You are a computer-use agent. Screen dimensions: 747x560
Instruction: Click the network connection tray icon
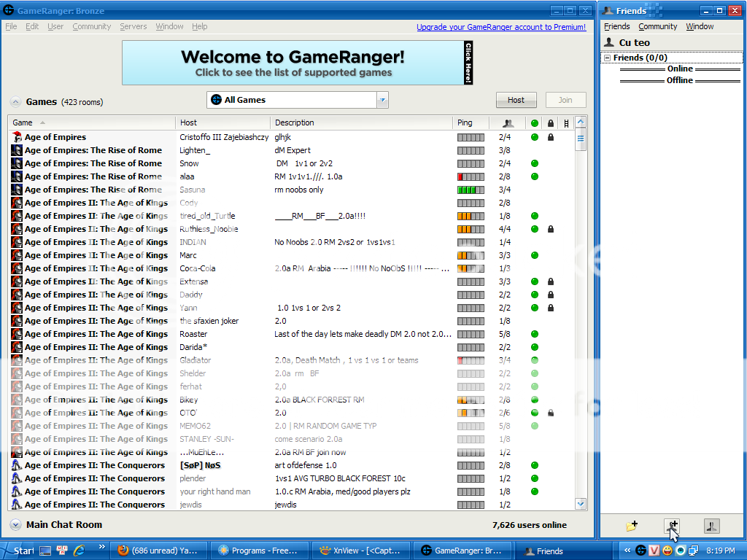coord(693,551)
